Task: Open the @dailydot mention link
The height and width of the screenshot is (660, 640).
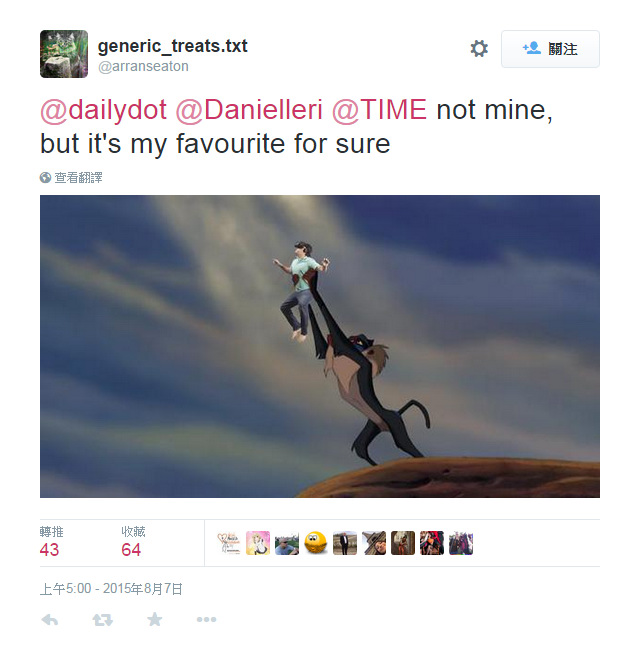Action: 104,111
